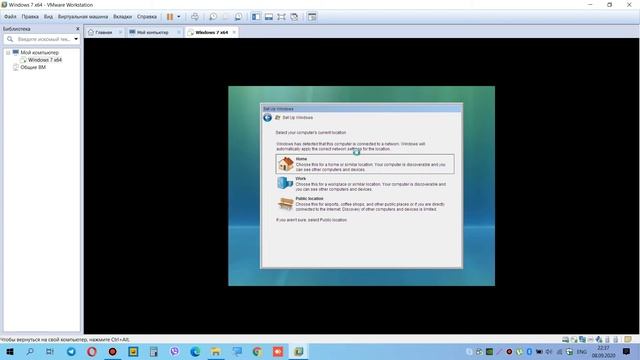
Task: Open Microsoft Edge from the taskbar
Action: coord(195,351)
